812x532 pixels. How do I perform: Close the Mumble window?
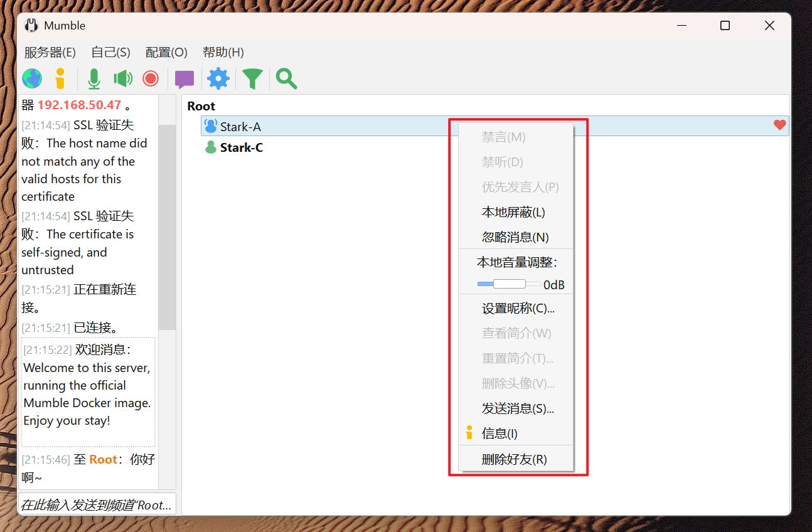coord(769,26)
